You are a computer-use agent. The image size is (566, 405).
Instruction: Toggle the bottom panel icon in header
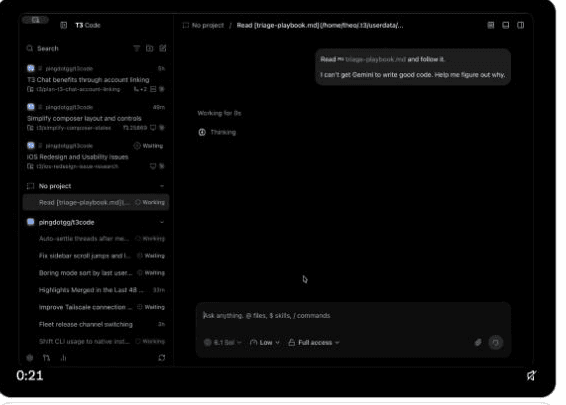(x=505, y=25)
